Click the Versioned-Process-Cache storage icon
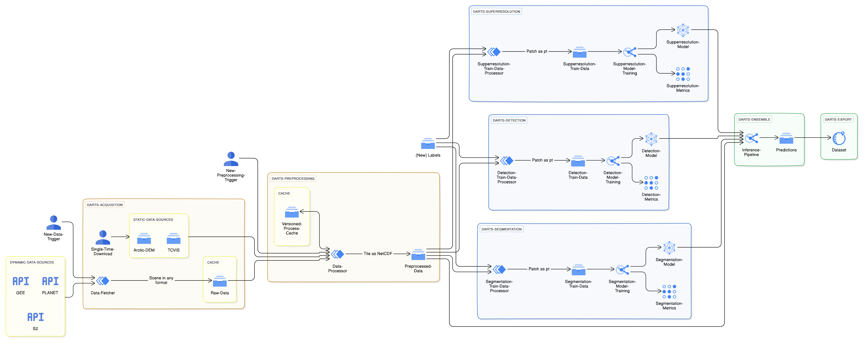 (x=292, y=212)
